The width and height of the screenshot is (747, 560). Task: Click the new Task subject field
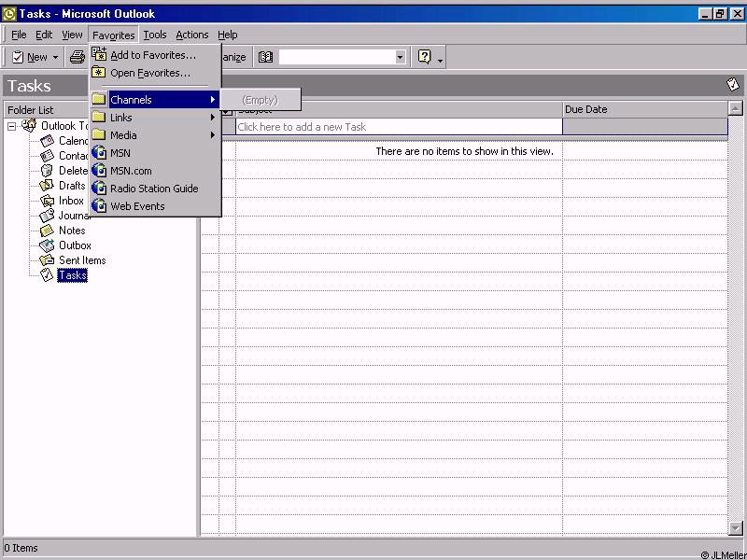pyautogui.click(x=399, y=127)
